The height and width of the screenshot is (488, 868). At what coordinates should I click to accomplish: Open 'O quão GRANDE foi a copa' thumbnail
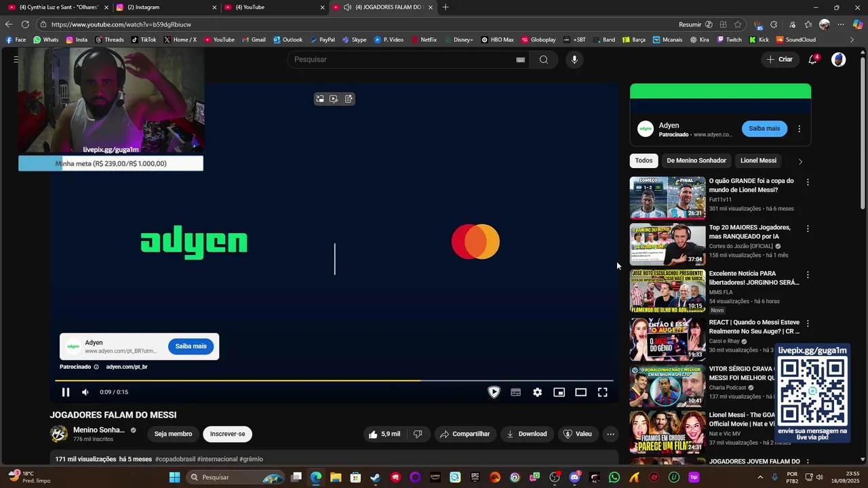click(x=668, y=198)
